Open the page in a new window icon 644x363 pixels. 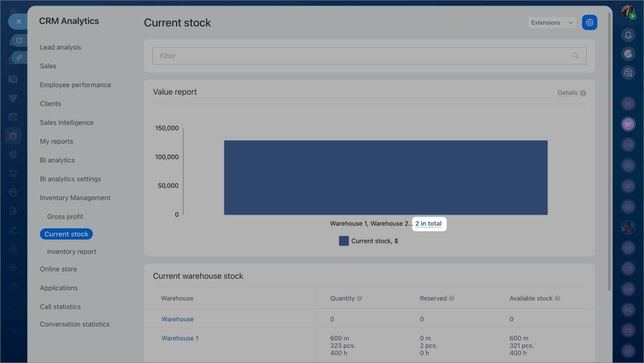click(x=19, y=41)
